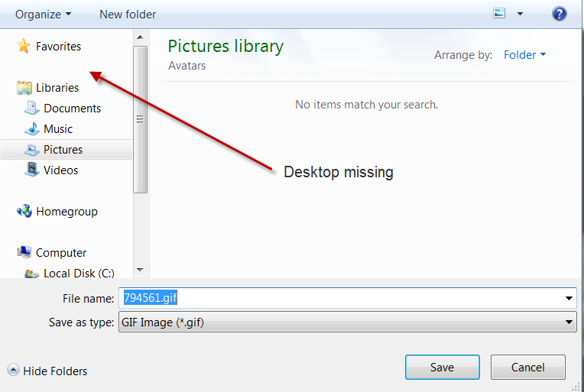Select the Documents library icon
This screenshot has width=584, height=392.
tap(32, 108)
